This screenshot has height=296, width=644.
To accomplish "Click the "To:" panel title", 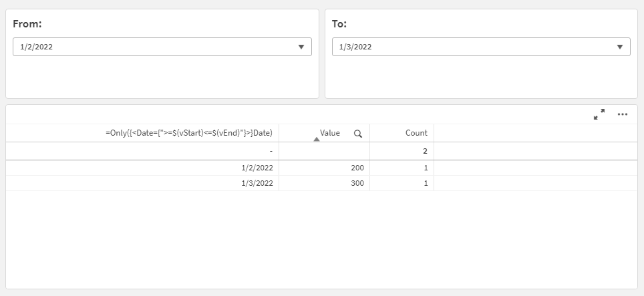I will coord(341,24).
